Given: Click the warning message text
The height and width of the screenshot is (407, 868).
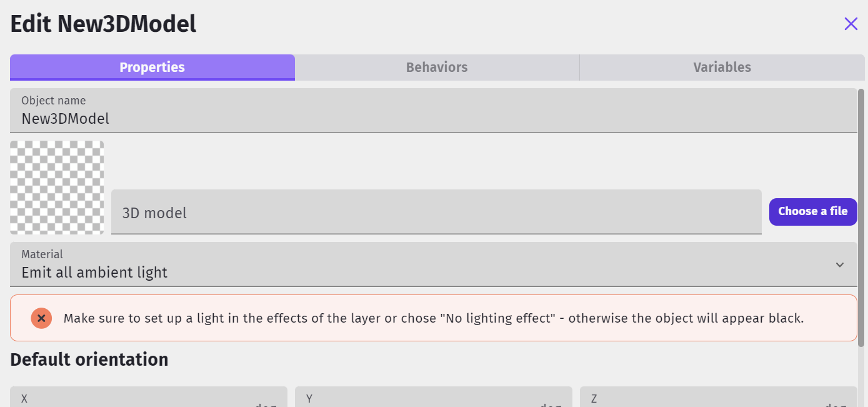Looking at the screenshot, I should point(433,318).
